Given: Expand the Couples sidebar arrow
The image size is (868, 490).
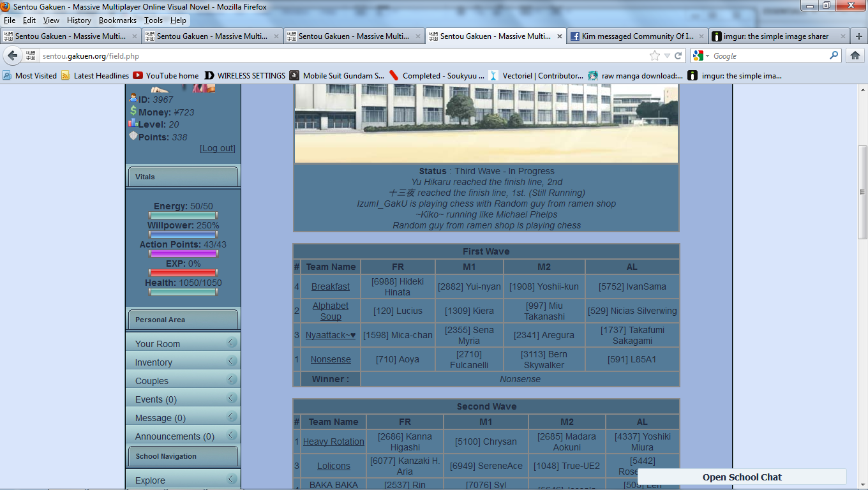Looking at the screenshot, I should point(232,380).
